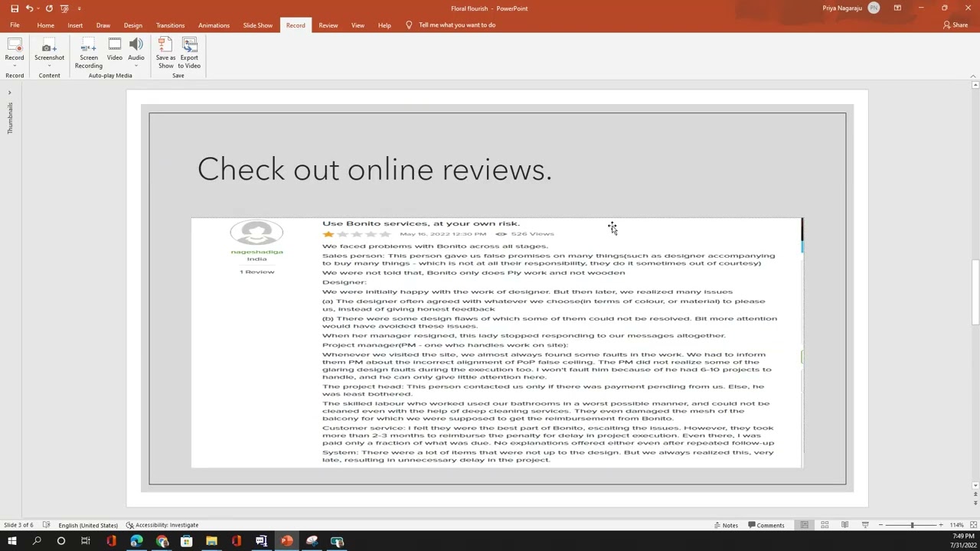Screen dimensions: 980x551
Task: Click the Share button
Action: pyautogui.click(x=955, y=25)
